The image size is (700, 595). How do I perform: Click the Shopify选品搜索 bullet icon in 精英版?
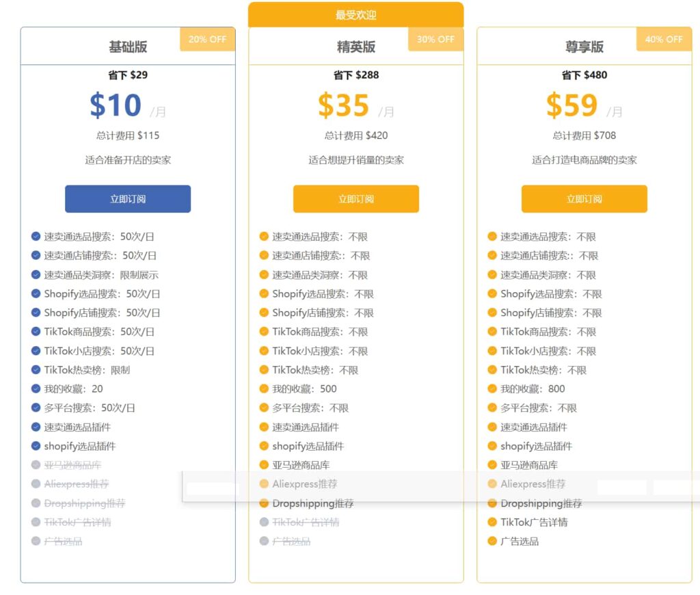point(263,293)
